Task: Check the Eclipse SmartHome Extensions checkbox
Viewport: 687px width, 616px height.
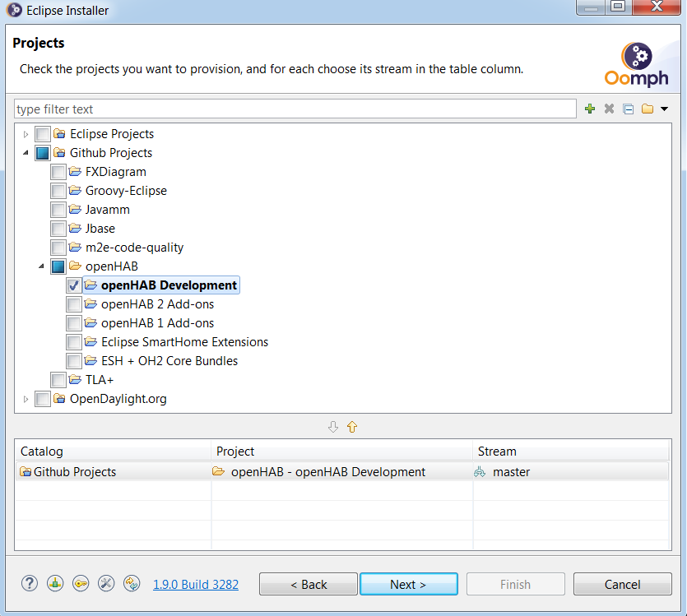Action: tap(73, 342)
